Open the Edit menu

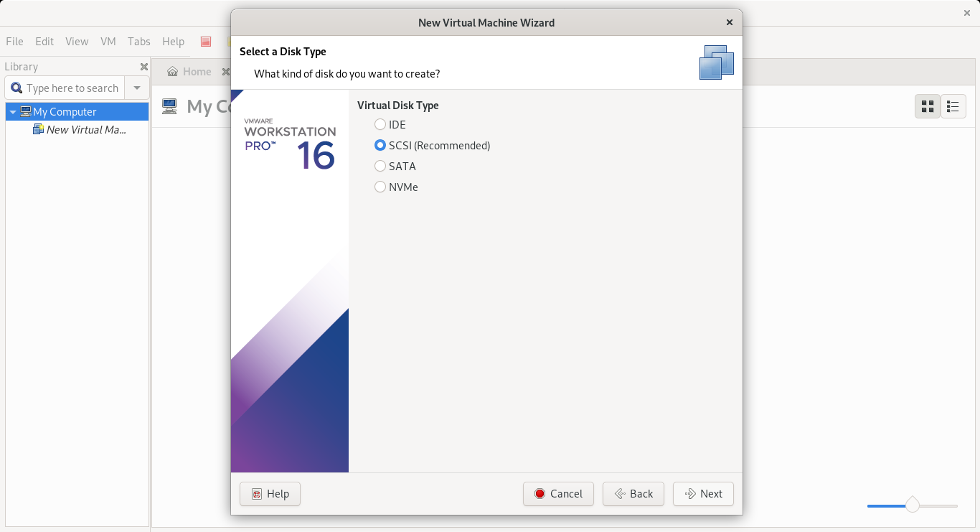tap(44, 42)
